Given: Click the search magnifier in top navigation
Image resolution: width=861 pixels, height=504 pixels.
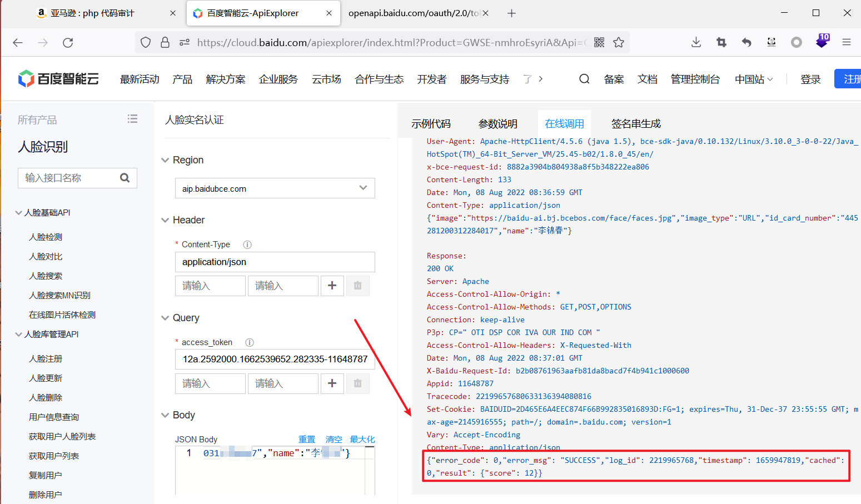Looking at the screenshot, I should pyautogui.click(x=584, y=79).
